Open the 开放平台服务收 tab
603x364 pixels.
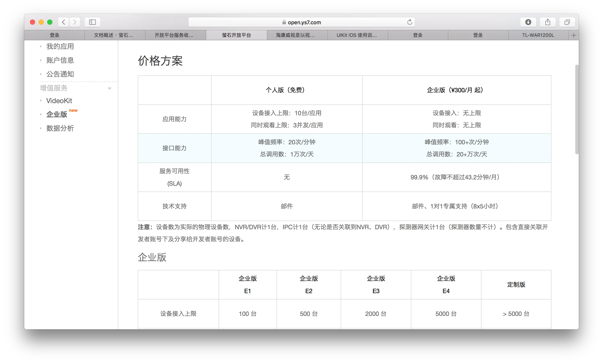[x=174, y=35]
